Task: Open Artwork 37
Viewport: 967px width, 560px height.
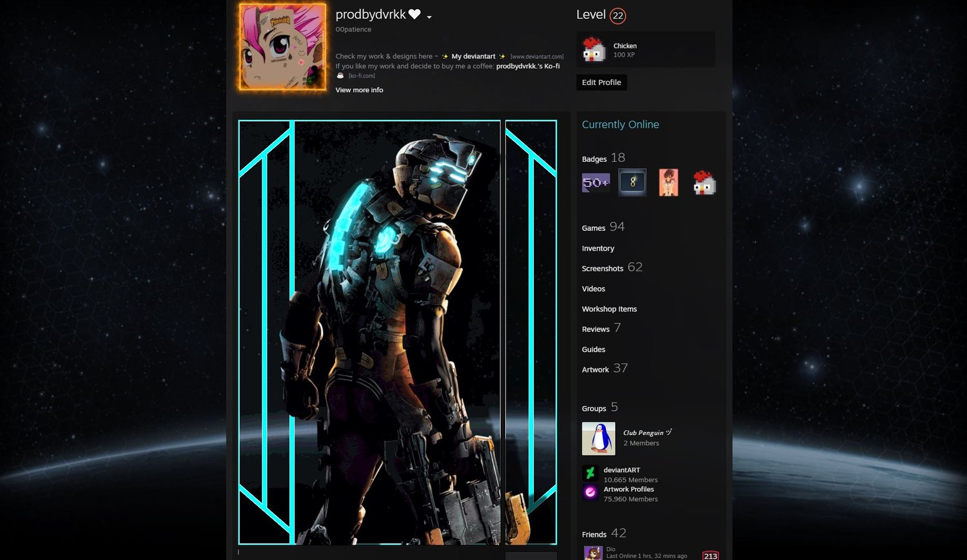Action: [605, 369]
